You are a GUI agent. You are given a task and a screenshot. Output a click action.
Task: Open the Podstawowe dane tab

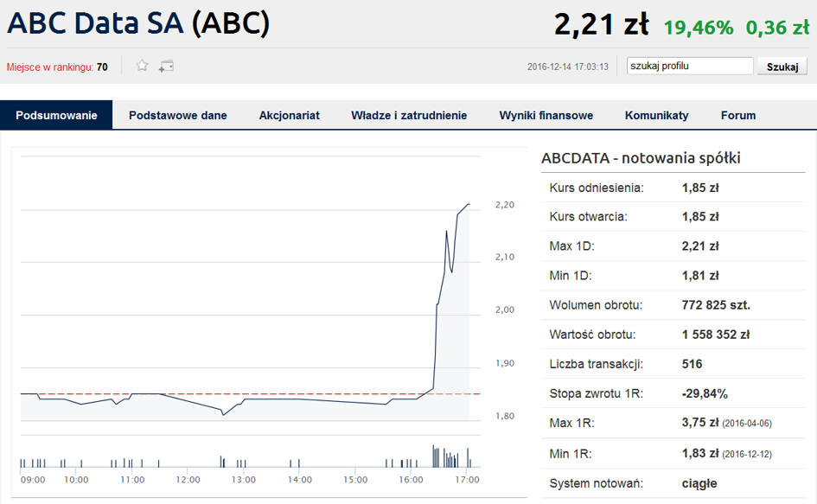178,115
